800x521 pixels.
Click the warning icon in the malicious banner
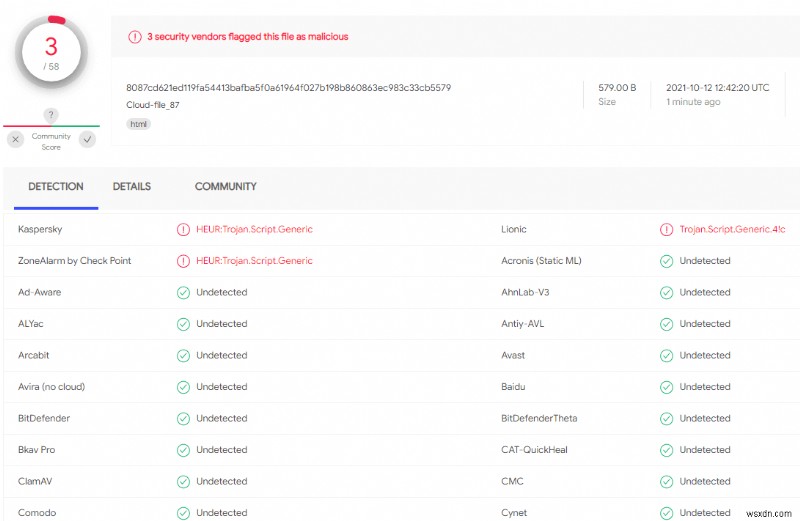(x=134, y=37)
